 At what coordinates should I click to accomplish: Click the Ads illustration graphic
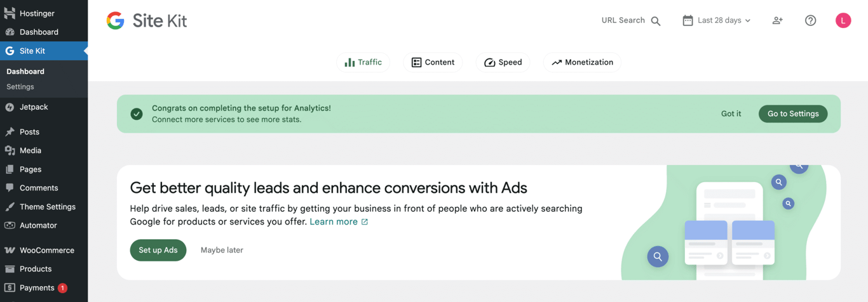click(724, 223)
